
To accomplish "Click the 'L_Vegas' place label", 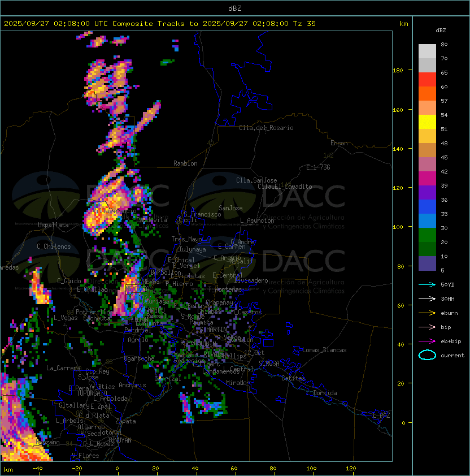I will point(66,318).
